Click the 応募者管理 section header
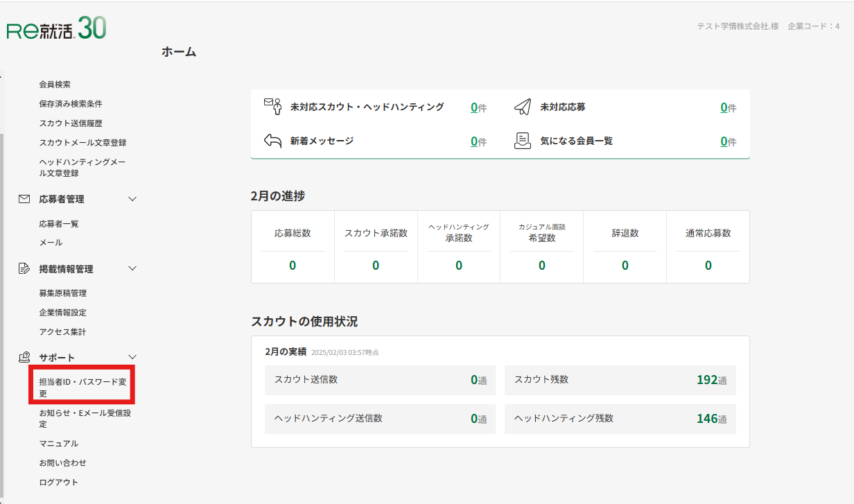Image resolution: width=854 pixels, height=504 pixels. pos(62,199)
